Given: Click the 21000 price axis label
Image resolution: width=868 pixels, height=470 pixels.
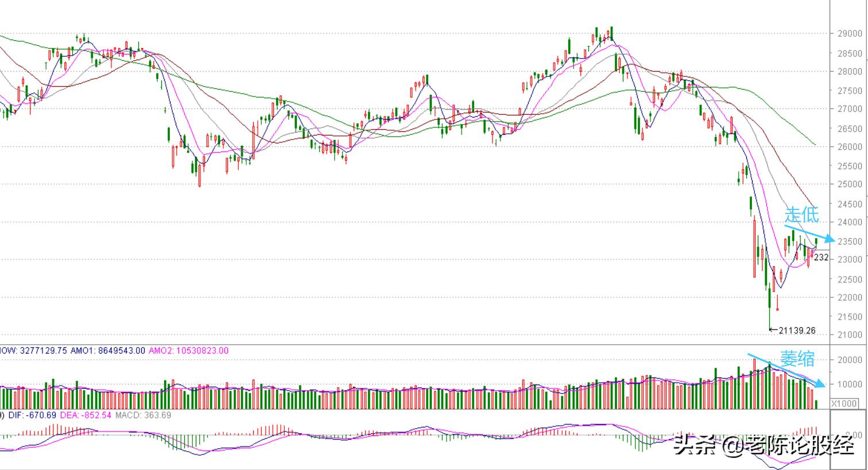Looking at the screenshot, I should [849, 335].
